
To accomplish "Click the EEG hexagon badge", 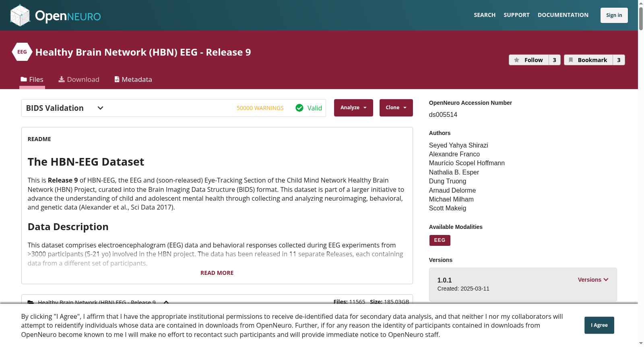I will [x=22, y=52].
